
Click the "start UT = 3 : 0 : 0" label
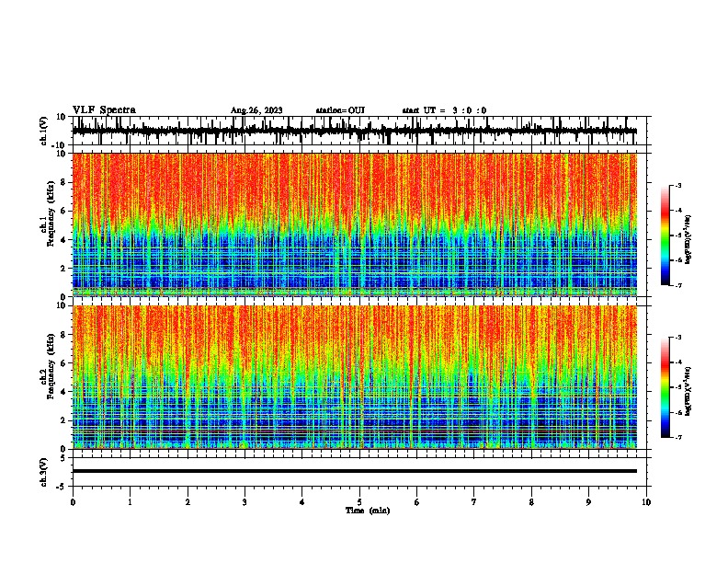[444, 110]
